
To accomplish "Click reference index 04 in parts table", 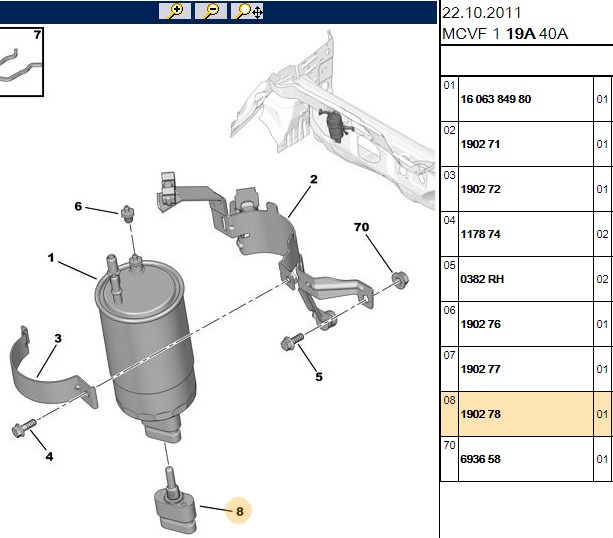I will click(x=450, y=220).
